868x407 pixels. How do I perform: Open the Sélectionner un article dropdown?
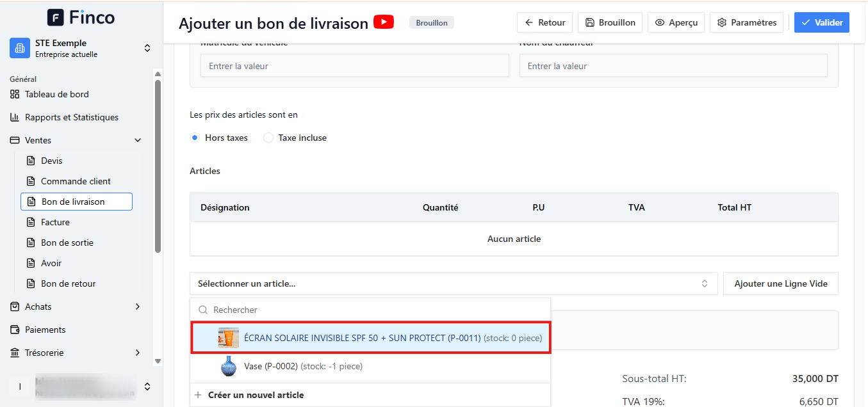click(x=454, y=283)
